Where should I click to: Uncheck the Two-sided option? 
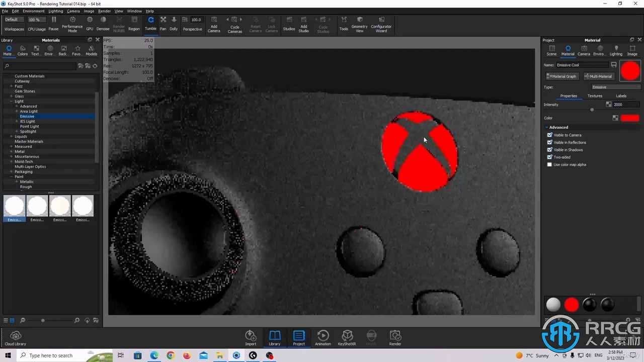coord(549,157)
